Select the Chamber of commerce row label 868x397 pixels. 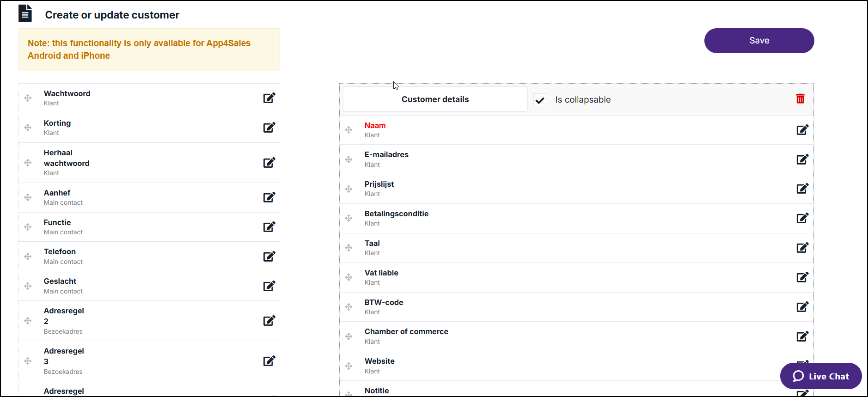tap(406, 331)
